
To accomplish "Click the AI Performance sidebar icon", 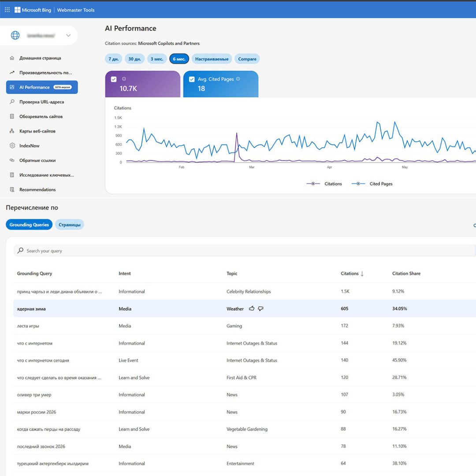I will [12, 87].
